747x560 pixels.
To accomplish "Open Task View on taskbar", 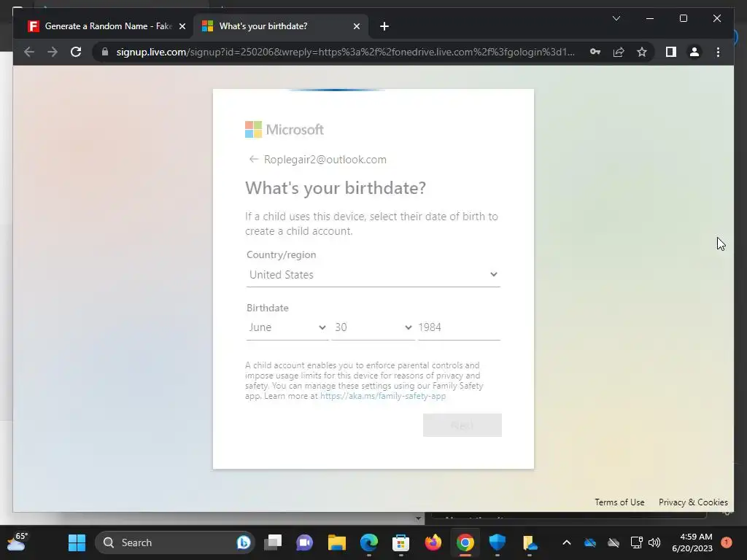I will pyautogui.click(x=274, y=542).
